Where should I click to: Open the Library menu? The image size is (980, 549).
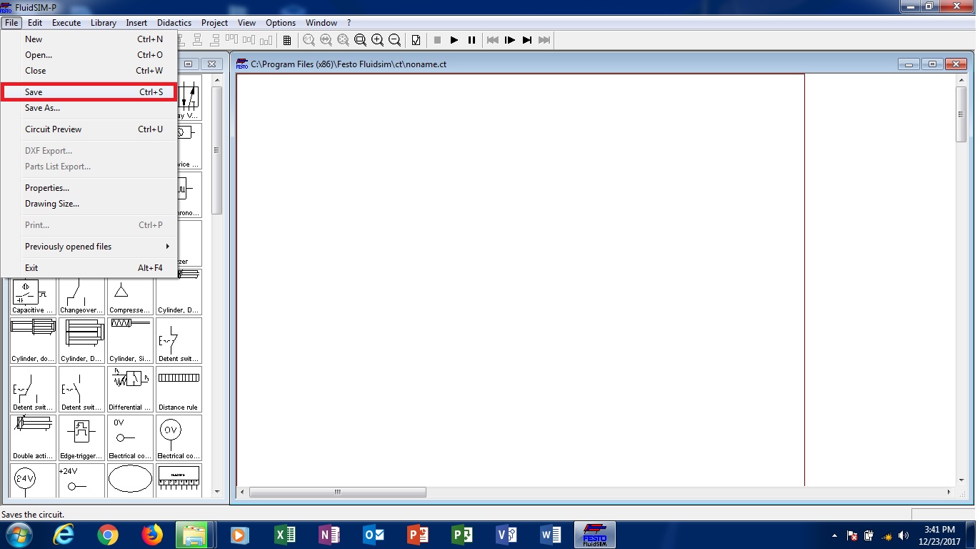click(104, 23)
